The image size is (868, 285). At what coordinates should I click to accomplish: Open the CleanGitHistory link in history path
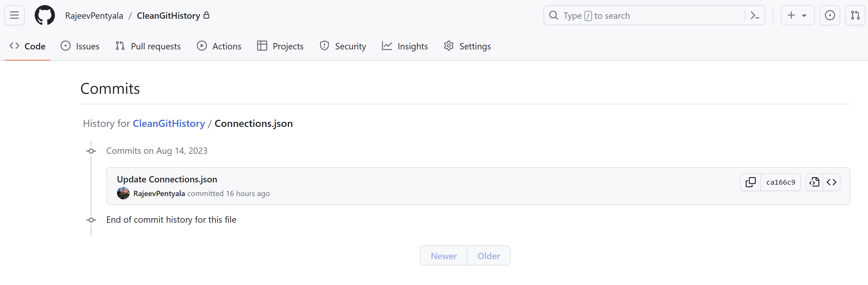click(168, 124)
